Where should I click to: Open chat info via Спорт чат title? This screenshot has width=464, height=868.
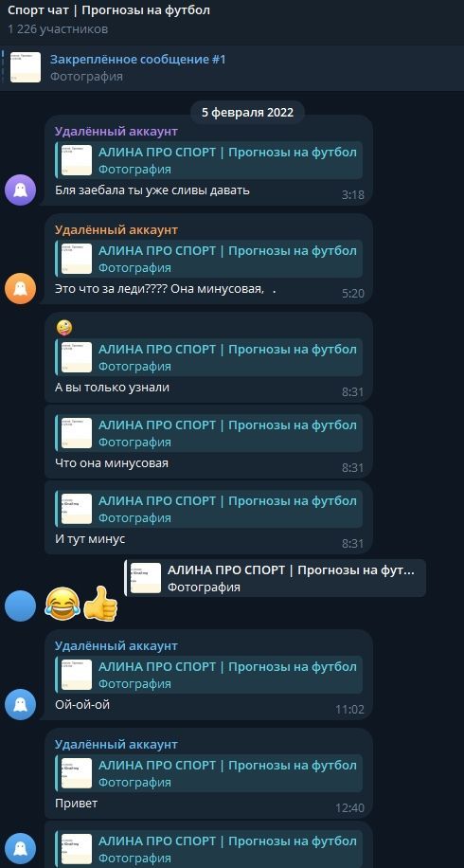[109, 10]
